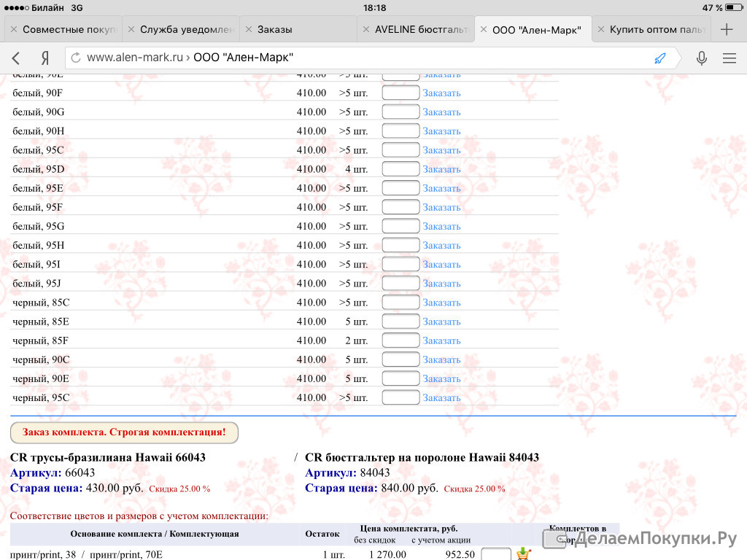Image resolution: width=747 pixels, height=560 pixels.
Task: Tap the browser back arrow
Action: [16, 58]
